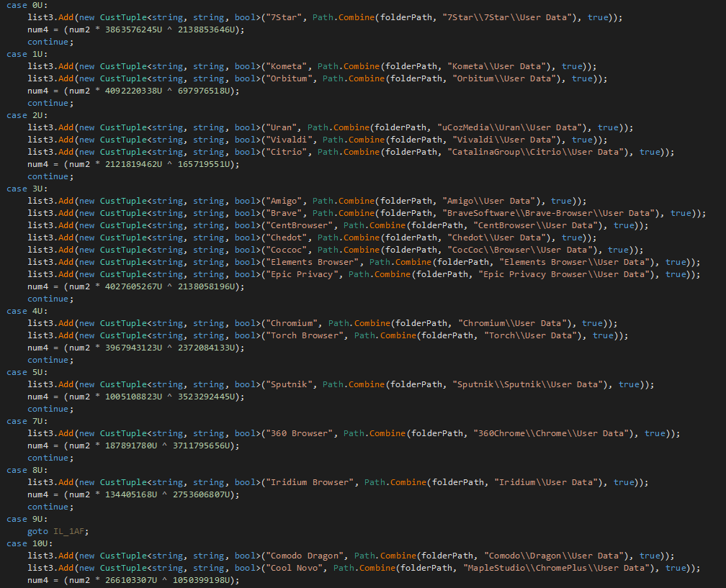Select the "Amigo" browser name string
This screenshot has width=726, height=588.
coord(283,202)
